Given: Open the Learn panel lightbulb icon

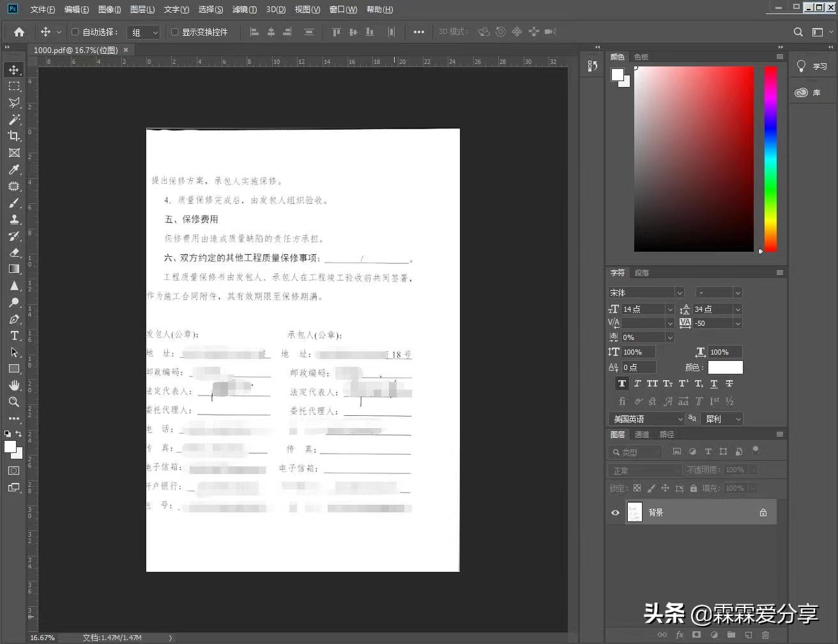Looking at the screenshot, I should coord(802,66).
